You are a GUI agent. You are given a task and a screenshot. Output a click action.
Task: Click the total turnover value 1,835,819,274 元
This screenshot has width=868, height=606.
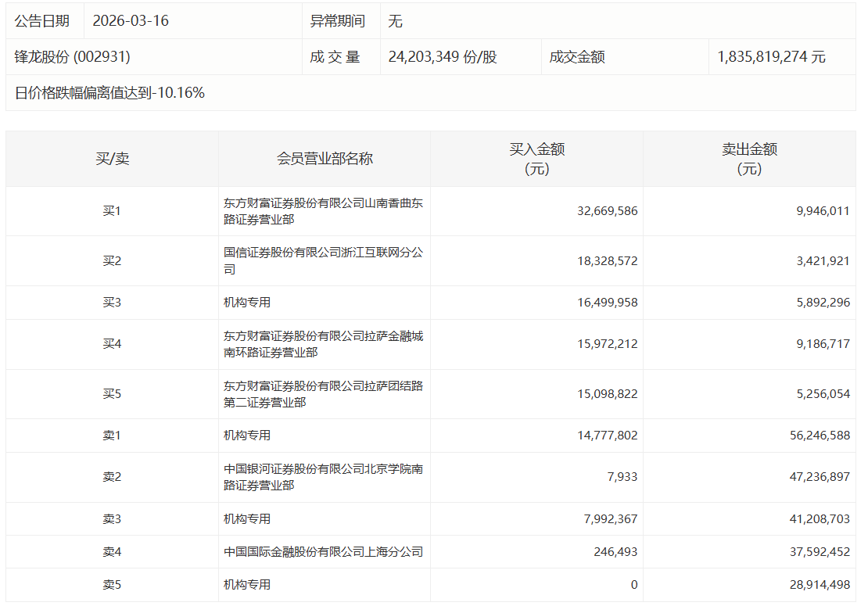coord(771,57)
